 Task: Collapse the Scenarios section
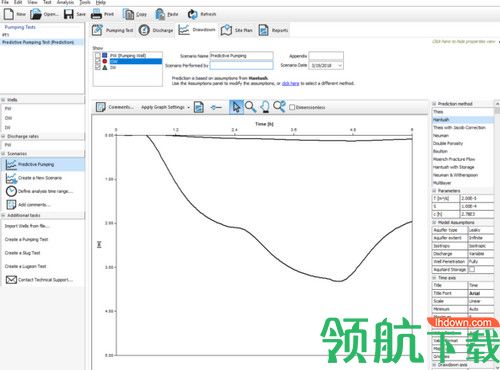point(3,154)
